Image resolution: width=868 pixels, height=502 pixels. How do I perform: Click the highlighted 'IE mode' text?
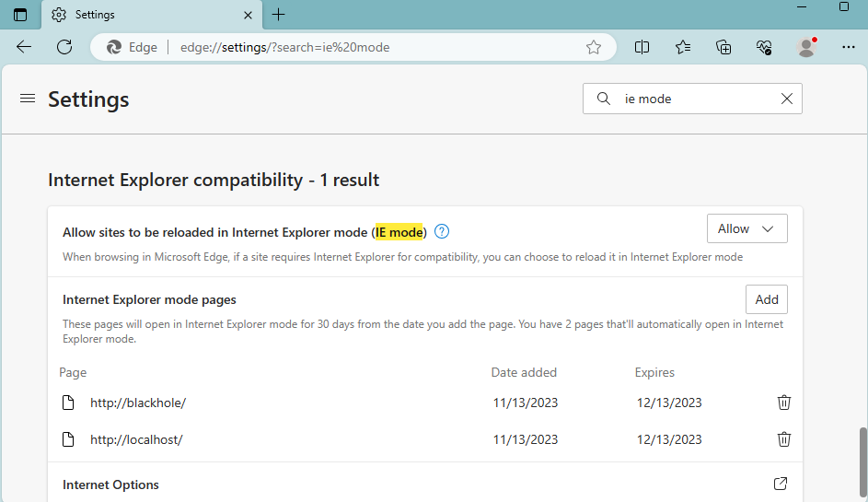pos(399,232)
